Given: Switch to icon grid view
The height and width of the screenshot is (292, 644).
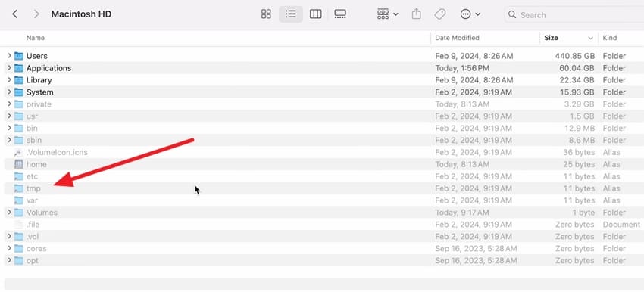Looking at the screenshot, I should click(x=266, y=14).
